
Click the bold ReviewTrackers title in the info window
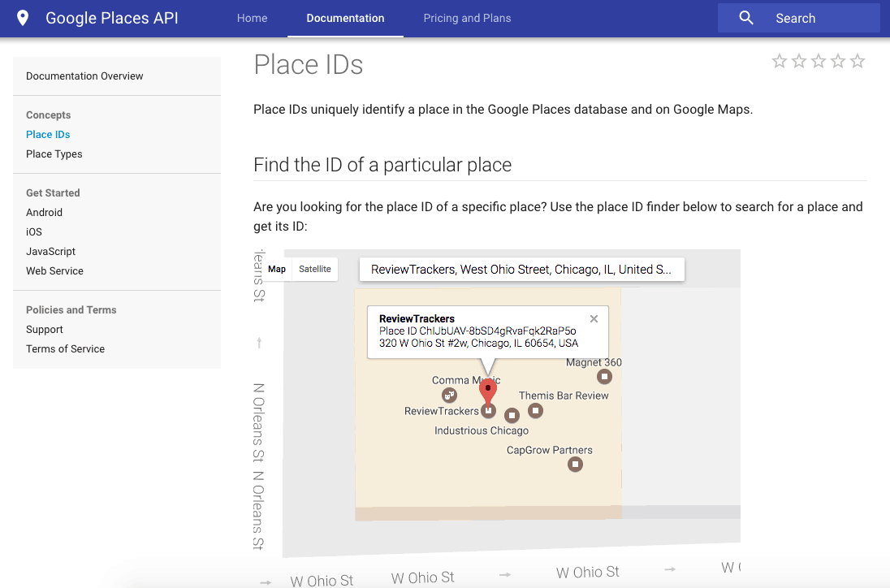pyautogui.click(x=417, y=319)
